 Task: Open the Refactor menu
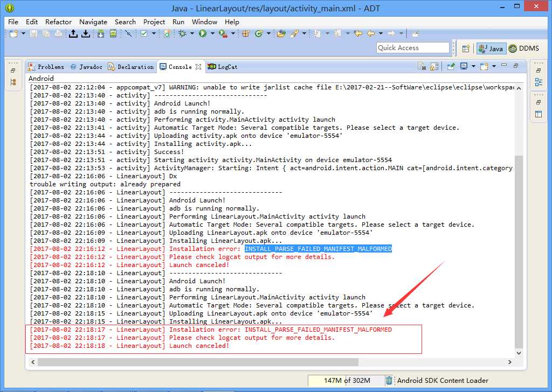point(58,22)
